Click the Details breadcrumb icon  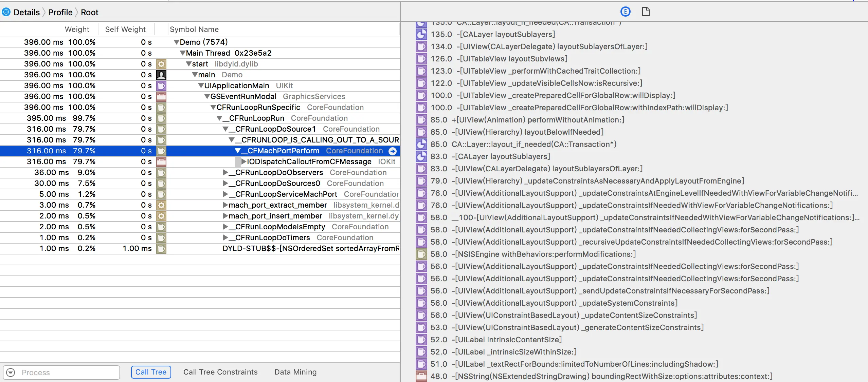(6, 12)
